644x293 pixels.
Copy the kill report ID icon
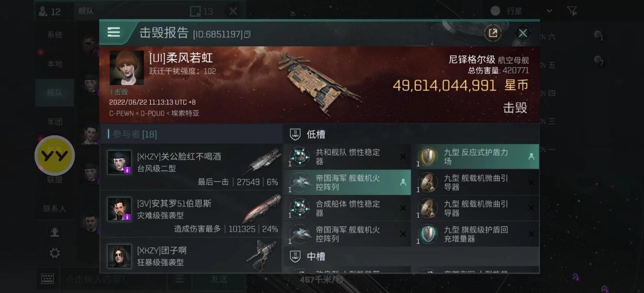click(x=247, y=35)
